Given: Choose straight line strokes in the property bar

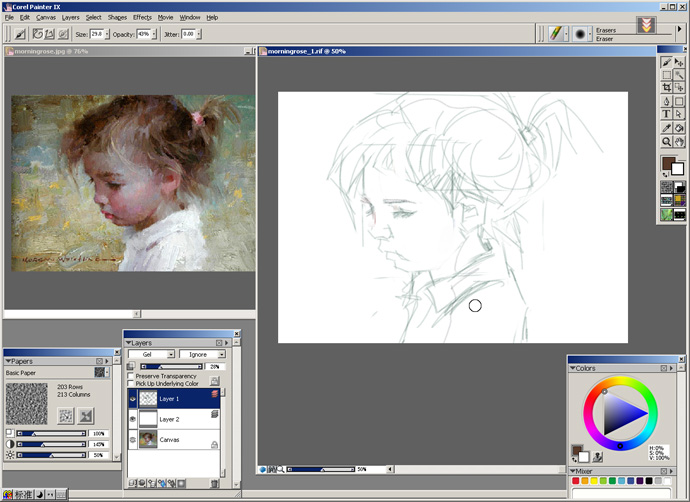Looking at the screenshot, I should pos(50,34).
